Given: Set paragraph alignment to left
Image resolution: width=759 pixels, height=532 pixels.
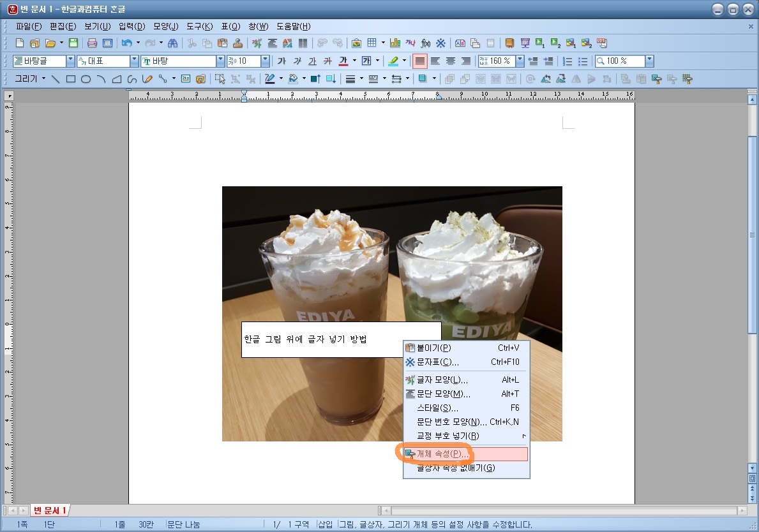Looking at the screenshot, I should pyautogui.click(x=435, y=61).
